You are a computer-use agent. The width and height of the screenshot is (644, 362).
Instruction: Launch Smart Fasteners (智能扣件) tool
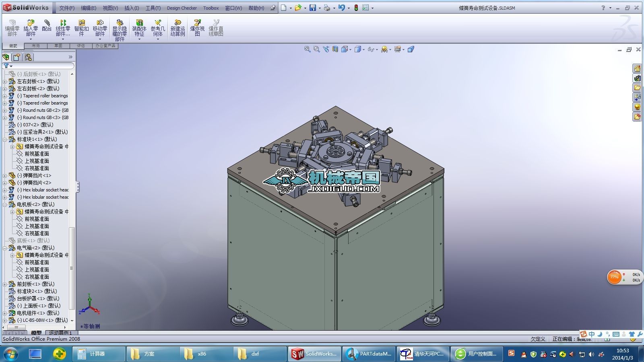tap(81, 28)
